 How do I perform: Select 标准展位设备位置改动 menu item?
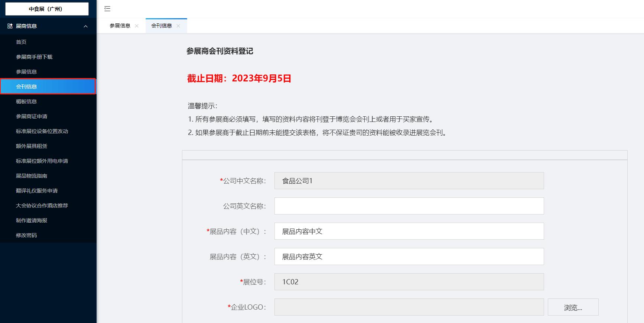pyautogui.click(x=42, y=131)
